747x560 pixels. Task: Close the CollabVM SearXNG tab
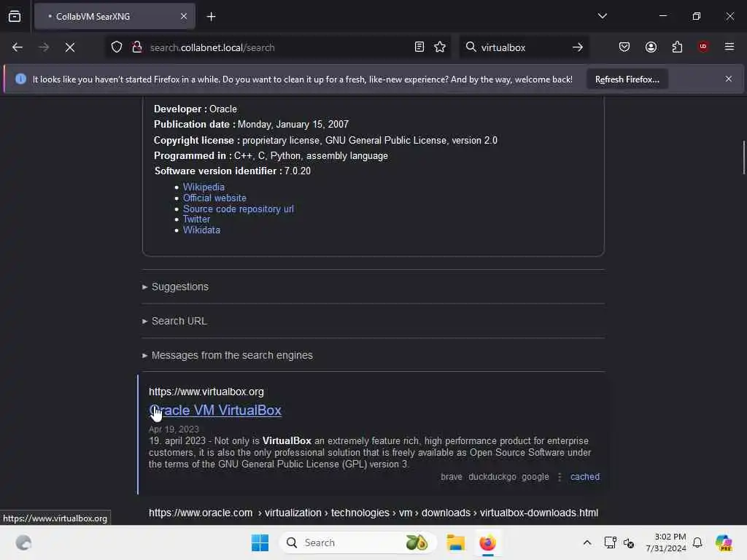click(x=184, y=17)
